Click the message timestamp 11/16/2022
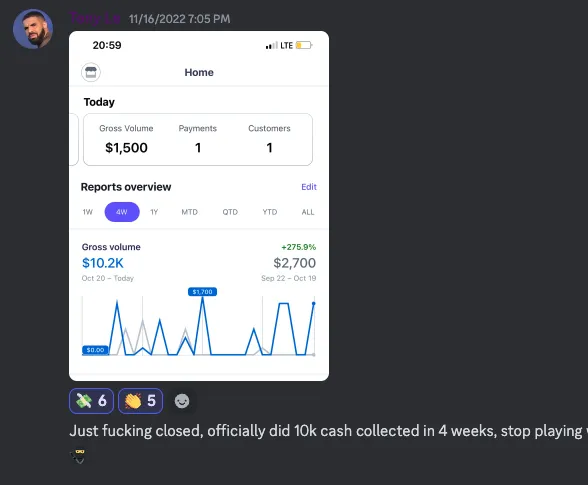Image resolution: width=588 pixels, height=485 pixels. [x=179, y=19]
